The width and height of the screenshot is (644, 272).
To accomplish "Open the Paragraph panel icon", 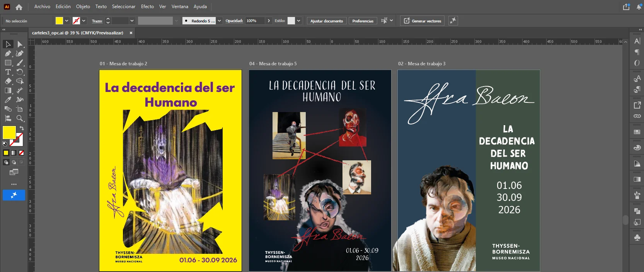I will point(637,52).
